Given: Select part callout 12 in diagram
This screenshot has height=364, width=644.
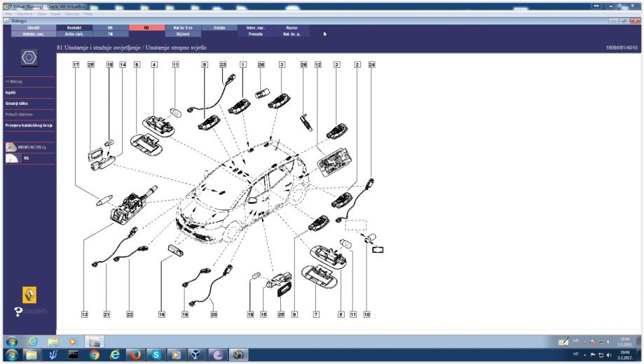Looking at the screenshot, I should [318, 65].
